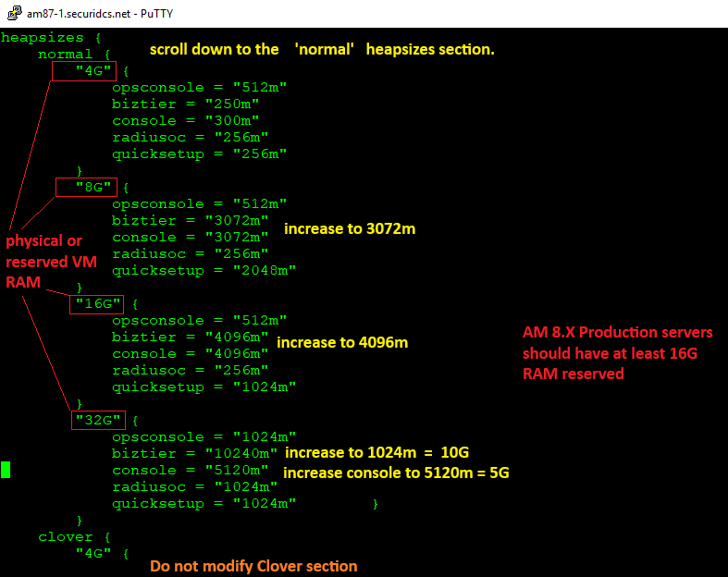The image size is (728, 577).
Task: Click the console = "300m" line
Action: pyautogui.click(x=185, y=120)
